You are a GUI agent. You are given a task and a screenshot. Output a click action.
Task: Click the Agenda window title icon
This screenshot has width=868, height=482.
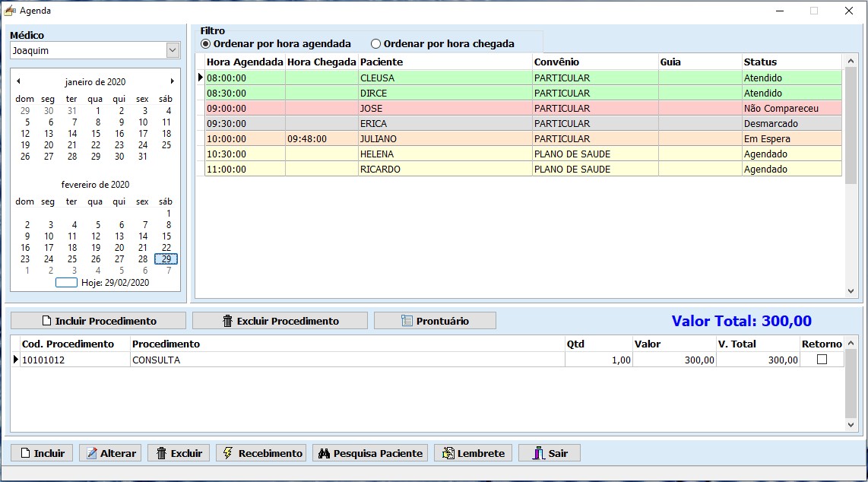point(10,11)
